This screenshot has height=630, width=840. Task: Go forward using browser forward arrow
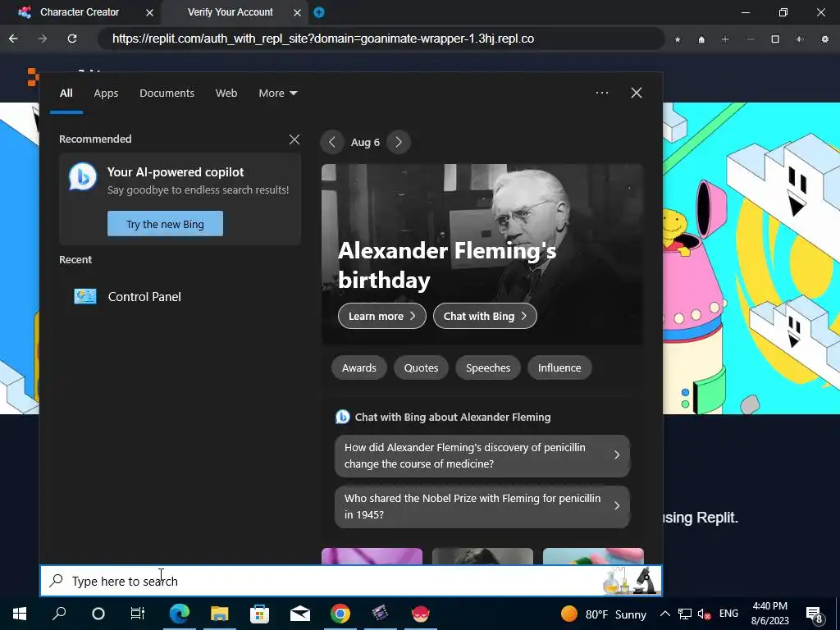point(43,39)
